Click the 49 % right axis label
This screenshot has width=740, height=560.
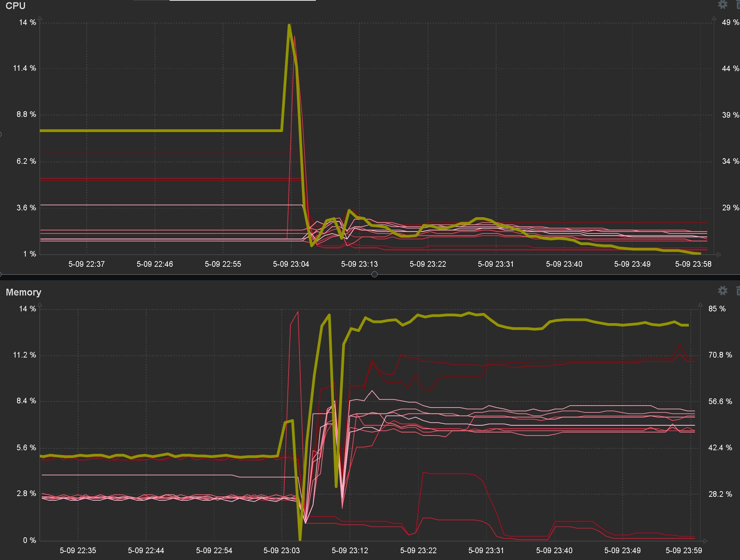click(x=731, y=22)
